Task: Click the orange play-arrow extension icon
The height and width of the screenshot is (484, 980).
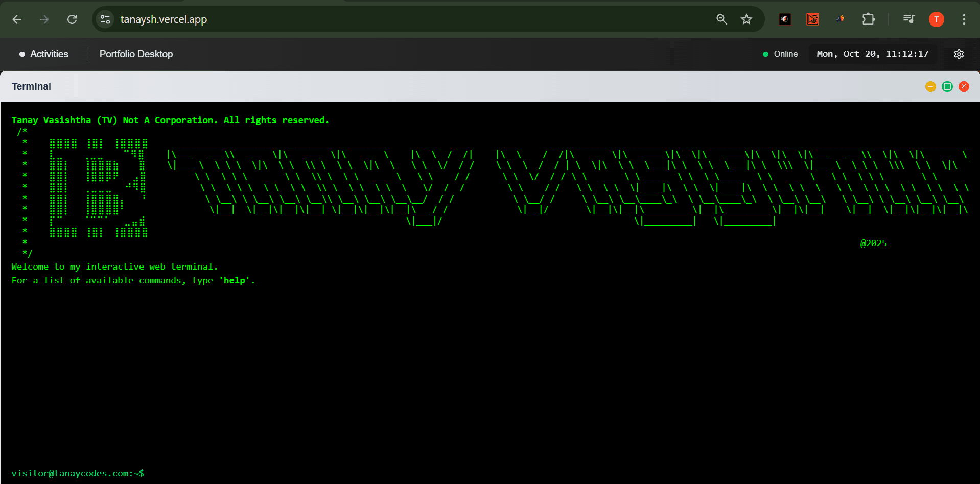Action: tap(812, 19)
